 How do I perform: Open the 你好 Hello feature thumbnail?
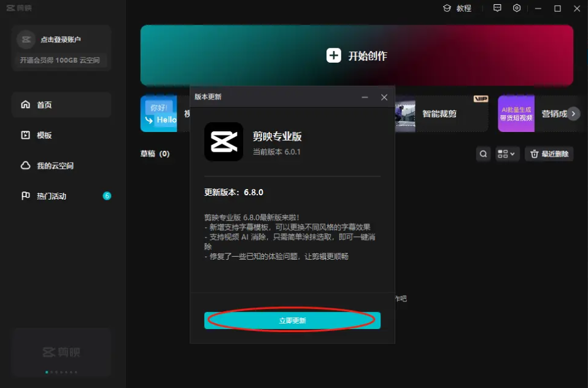click(x=158, y=114)
